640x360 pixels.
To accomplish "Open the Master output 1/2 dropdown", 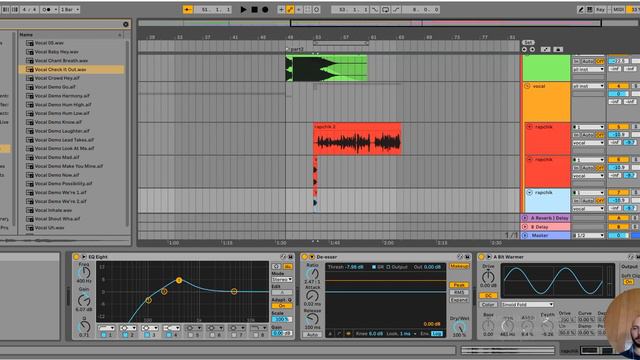I will tap(588, 236).
